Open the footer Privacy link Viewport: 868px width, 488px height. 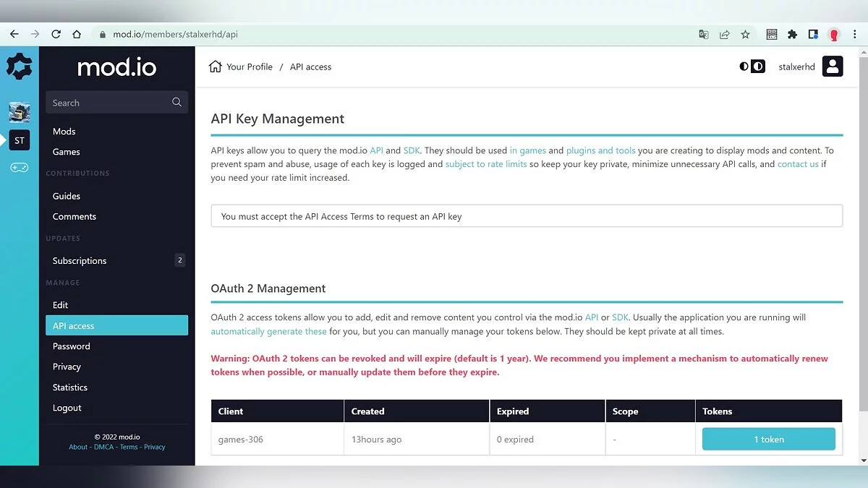point(155,447)
